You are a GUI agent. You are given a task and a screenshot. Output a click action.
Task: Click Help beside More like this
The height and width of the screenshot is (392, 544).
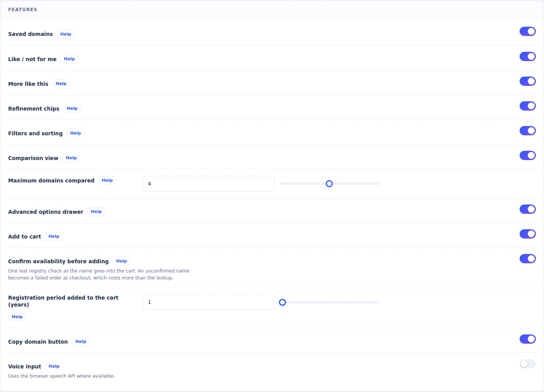pos(61,84)
